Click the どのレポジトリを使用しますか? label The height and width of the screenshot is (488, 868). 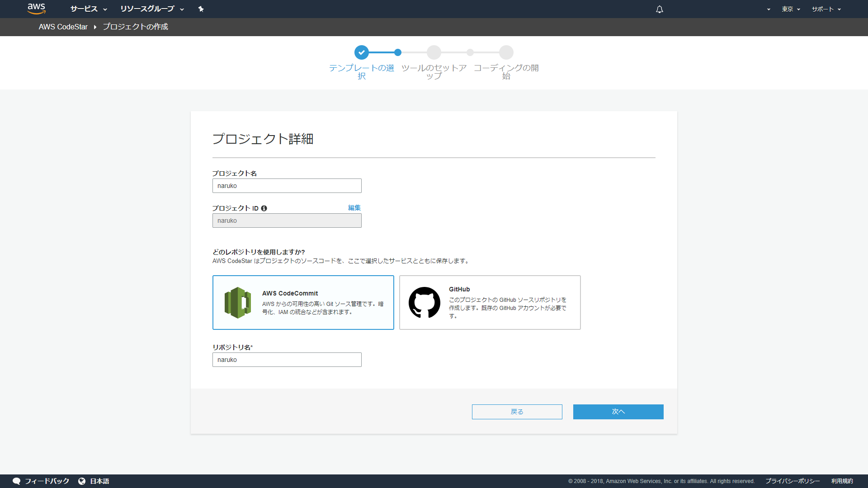coord(259,252)
